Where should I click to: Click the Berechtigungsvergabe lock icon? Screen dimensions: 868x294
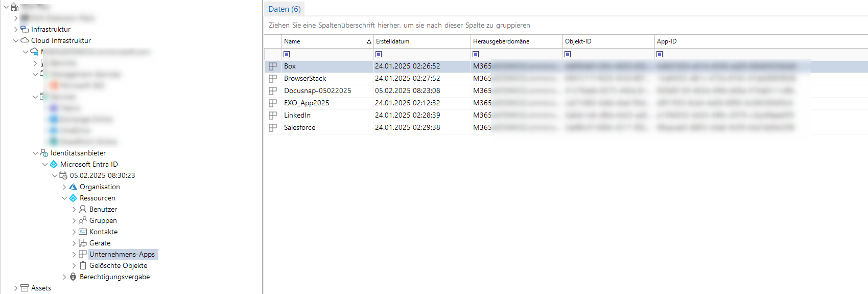73,277
